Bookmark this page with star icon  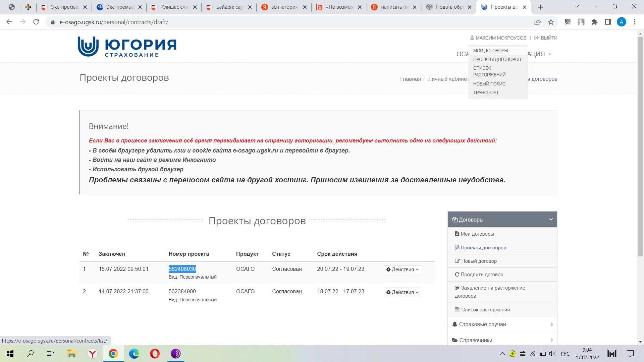551,22
